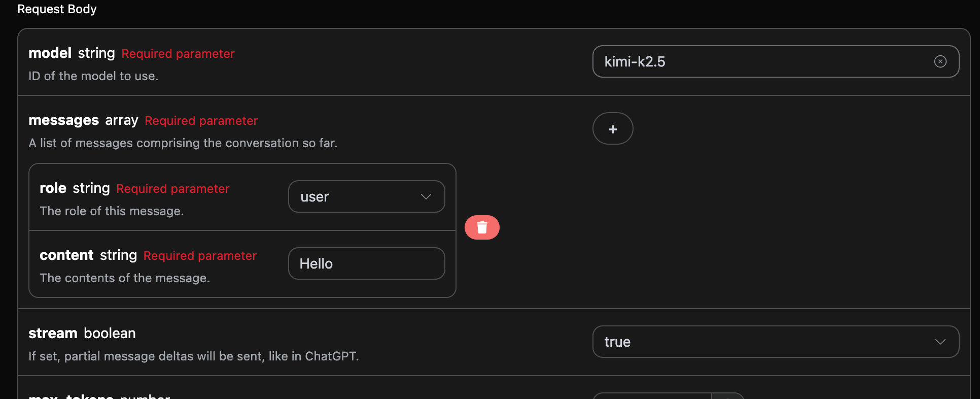Click the model input containing kimi-k2.5
Viewport: 980px width, 399px height.
[761, 61]
